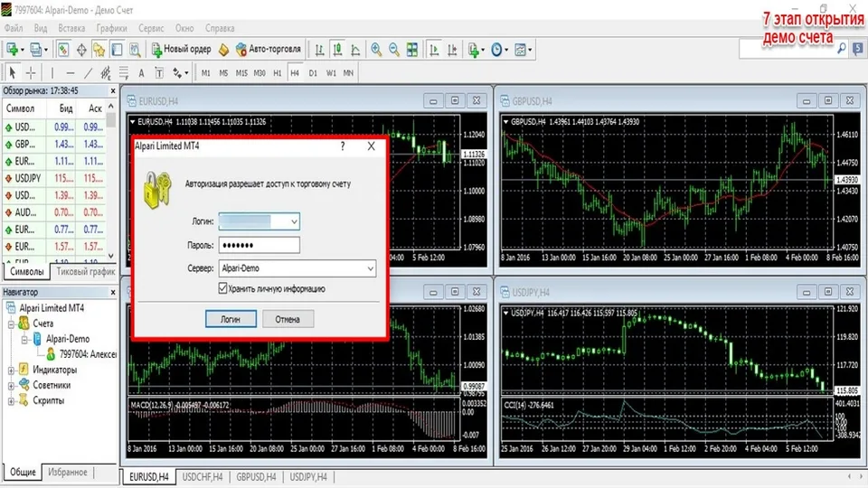Open the Избранное navigator tab
The height and width of the screenshot is (488, 868).
tap(68, 472)
